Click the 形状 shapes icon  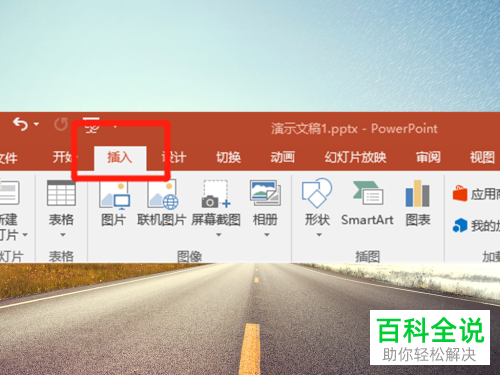(x=317, y=193)
